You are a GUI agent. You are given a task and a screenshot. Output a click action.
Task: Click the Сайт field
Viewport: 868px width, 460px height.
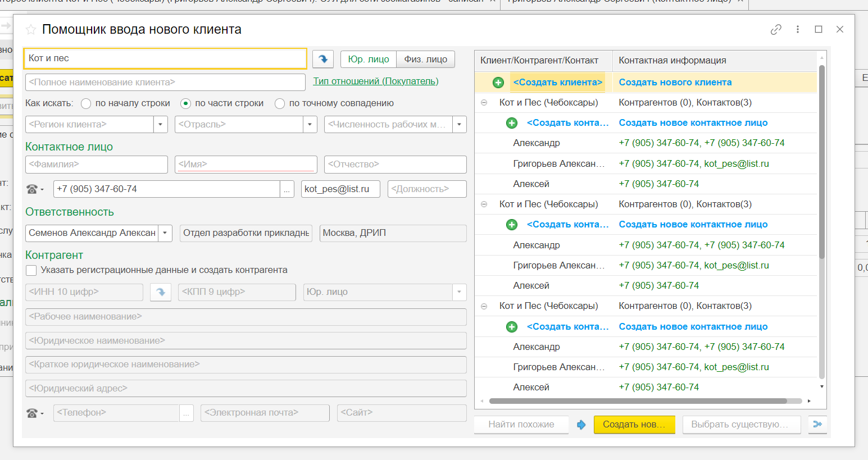(x=402, y=413)
